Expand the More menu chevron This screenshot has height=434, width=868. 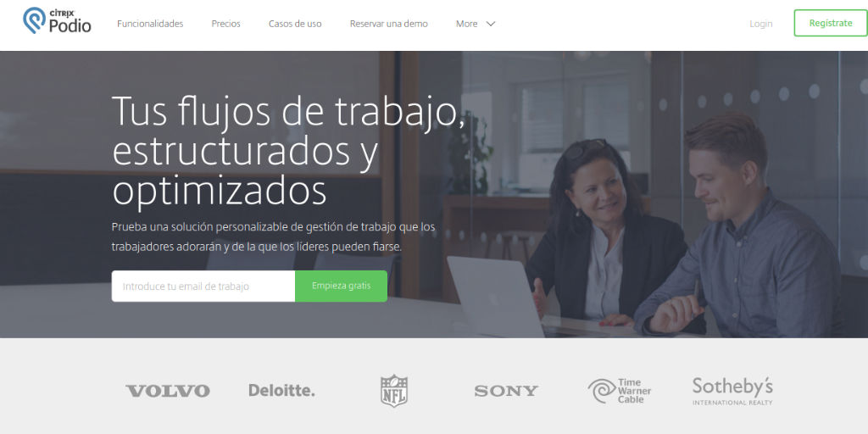pyautogui.click(x=491, y=24)
